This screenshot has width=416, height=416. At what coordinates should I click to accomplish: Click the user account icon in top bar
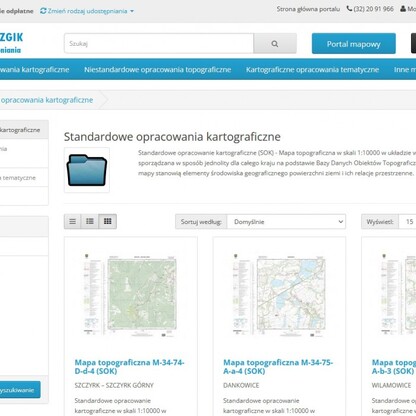[403, 9]
